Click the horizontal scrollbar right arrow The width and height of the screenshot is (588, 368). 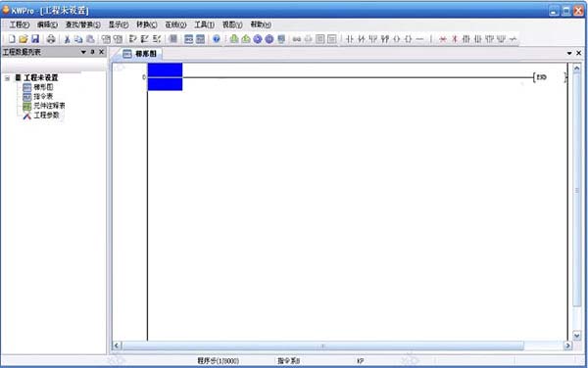(567, 345)
